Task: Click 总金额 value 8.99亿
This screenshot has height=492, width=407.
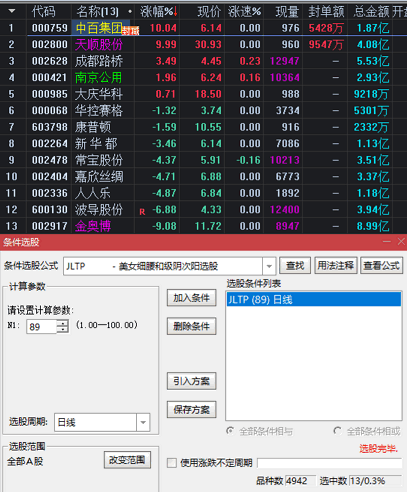Action: click(x=373, y=226)
